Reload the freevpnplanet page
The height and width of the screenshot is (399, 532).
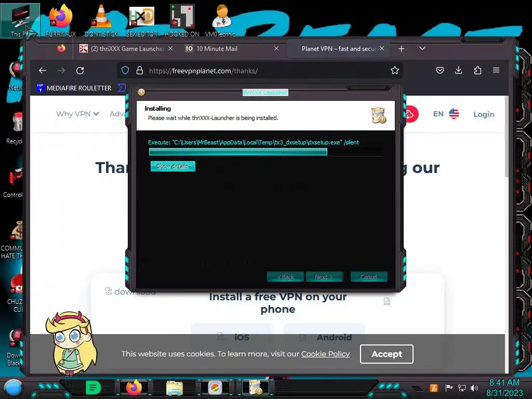pos(80,71)
